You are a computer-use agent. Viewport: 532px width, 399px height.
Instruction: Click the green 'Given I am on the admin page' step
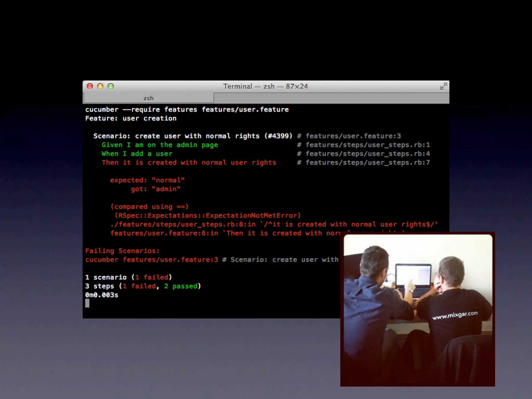point(159,145)
